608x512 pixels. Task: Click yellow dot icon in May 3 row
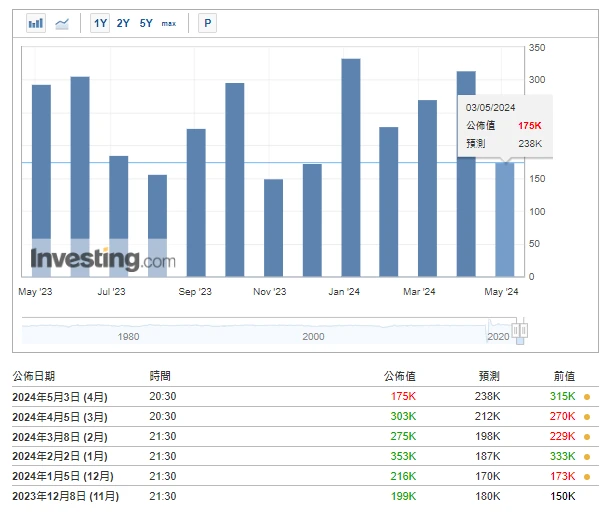(587, 397)
